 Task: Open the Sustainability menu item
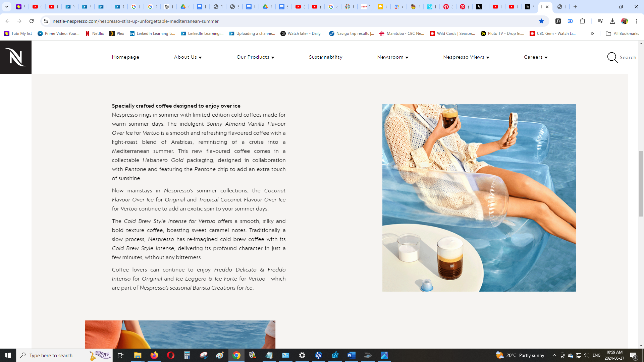(325, 57)
